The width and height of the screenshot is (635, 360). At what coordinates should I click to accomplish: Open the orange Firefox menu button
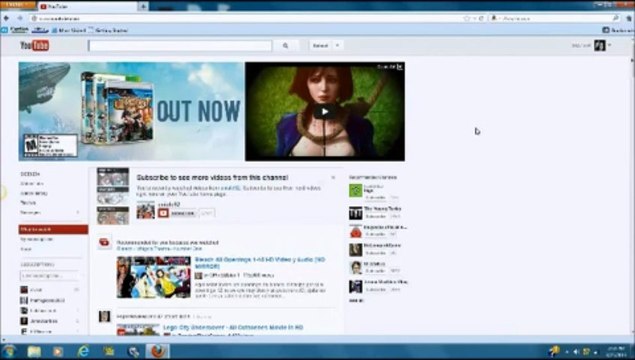(18, 5)
